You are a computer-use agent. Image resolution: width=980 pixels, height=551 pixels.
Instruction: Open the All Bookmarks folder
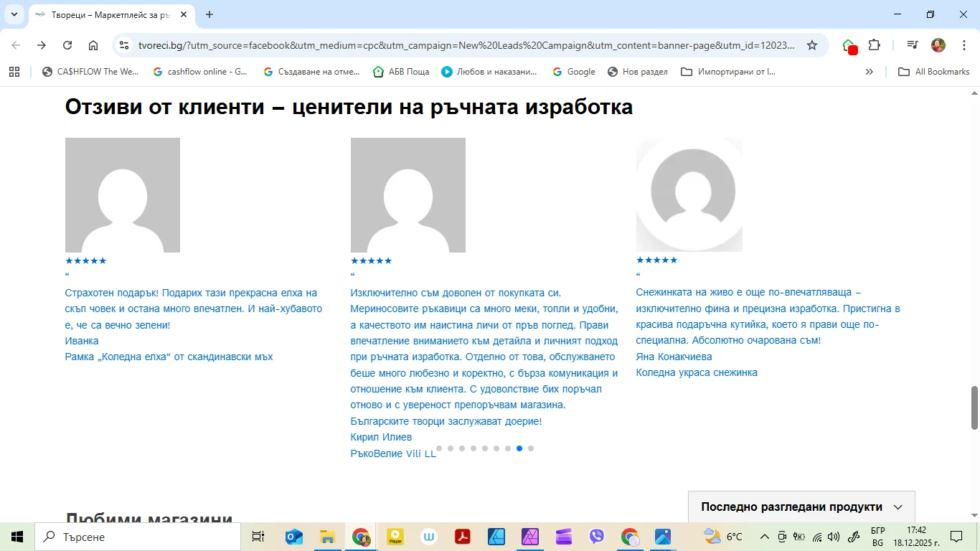pyautogui.click(x=934, y=72)
